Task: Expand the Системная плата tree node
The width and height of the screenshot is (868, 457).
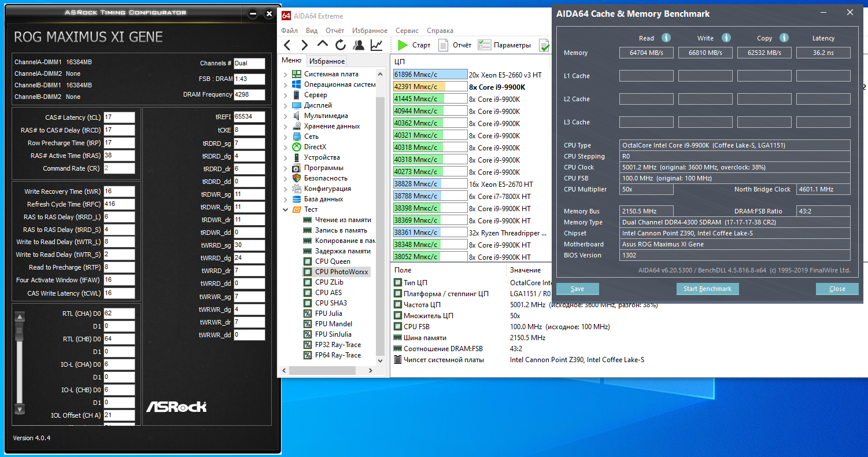Action: click(x=285, y=74)
